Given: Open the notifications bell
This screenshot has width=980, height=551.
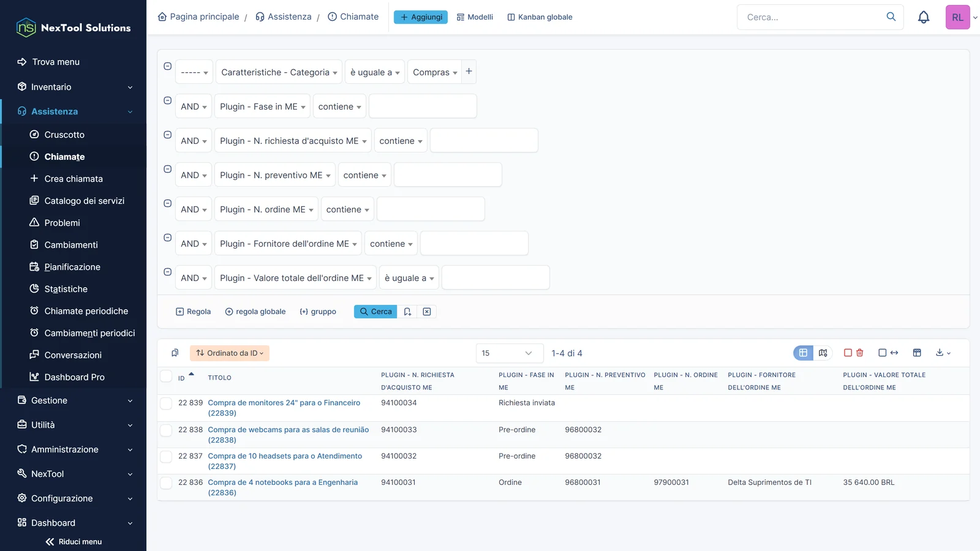Looking at the screenshot, I should (924, 17).
